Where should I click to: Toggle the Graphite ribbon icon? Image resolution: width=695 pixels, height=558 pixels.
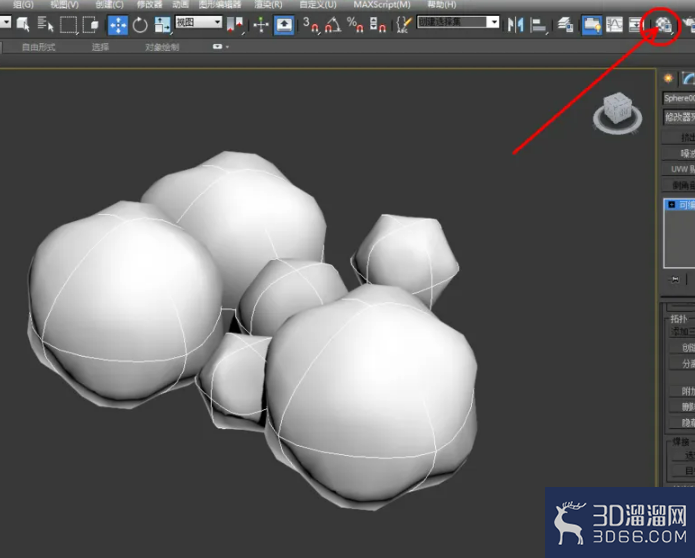click(592, 25)
